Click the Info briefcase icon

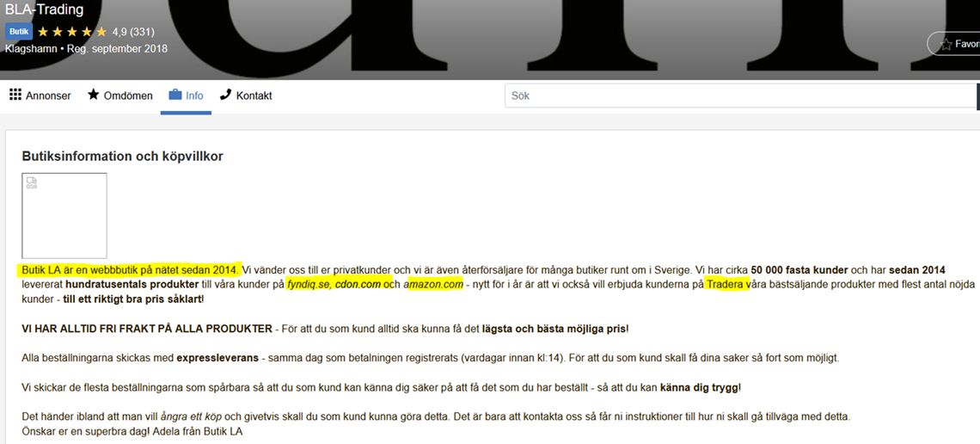pyautogui.click(x=175, y=95)
